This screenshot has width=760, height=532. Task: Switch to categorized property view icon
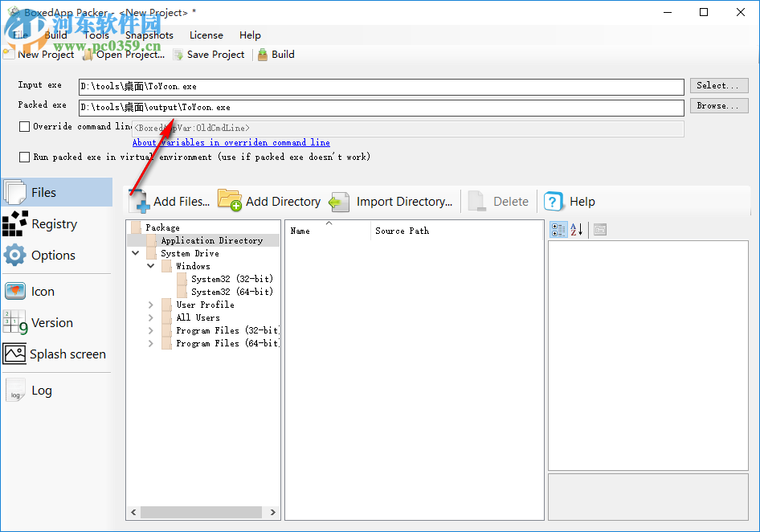pyautogui.click(x=558, y=229)
